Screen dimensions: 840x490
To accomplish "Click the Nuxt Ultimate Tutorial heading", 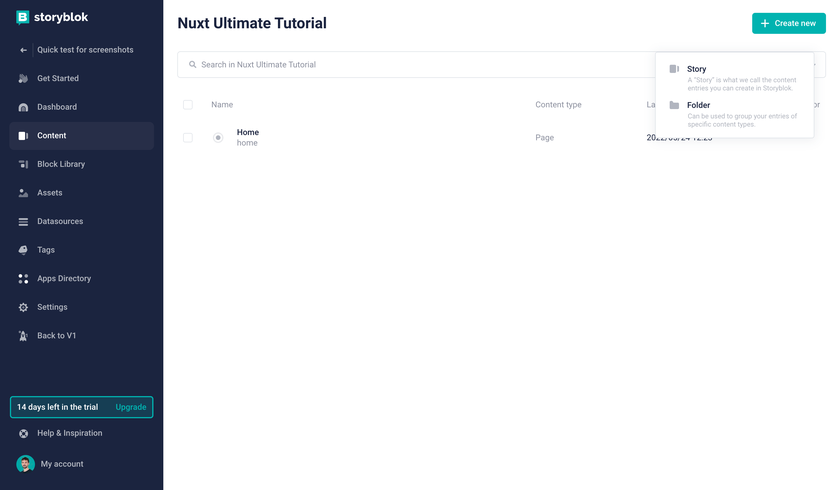I will 252,23.
